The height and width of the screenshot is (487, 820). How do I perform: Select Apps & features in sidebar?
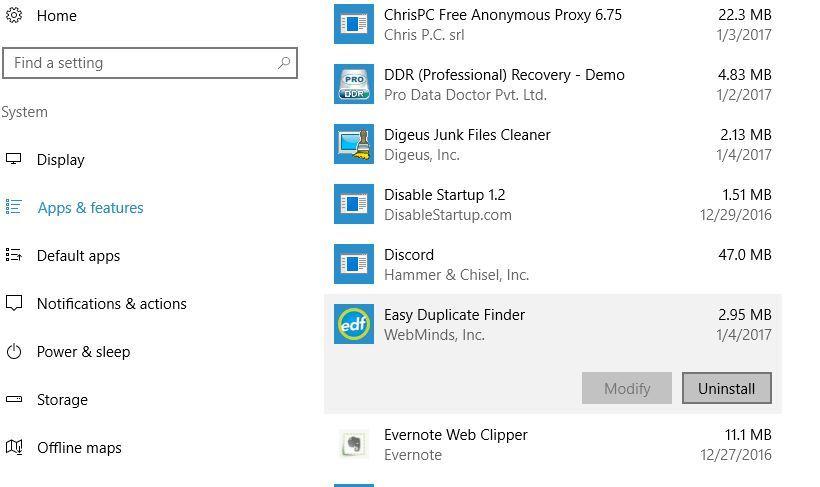pos(90,208)
